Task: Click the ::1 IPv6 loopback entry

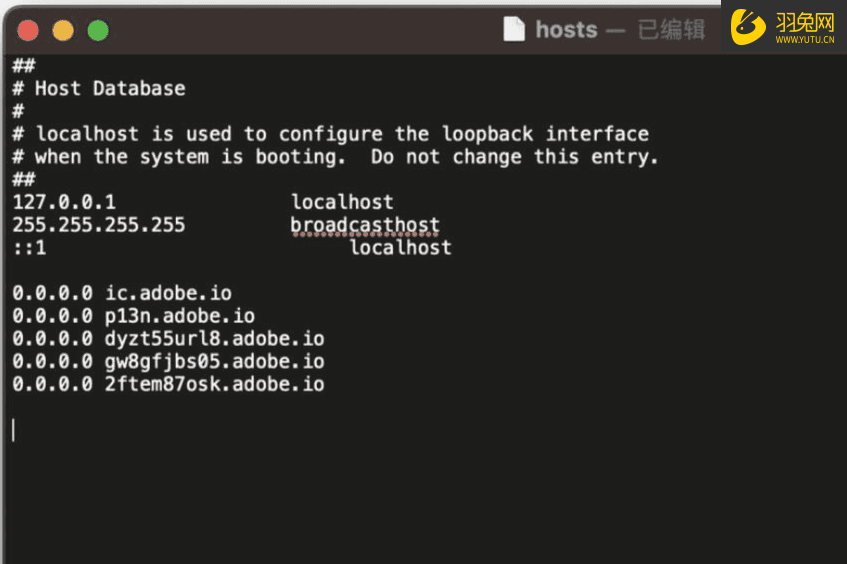Action: pyautogui.click(x=29, y=248)
